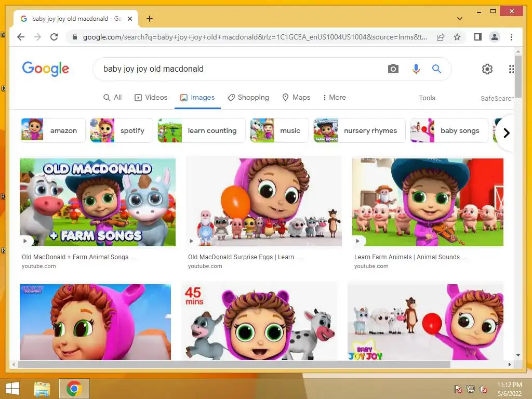Viewport: 532px width, 399px height.
Task: Filter images by music chip
Action: (x=279, y=130)
